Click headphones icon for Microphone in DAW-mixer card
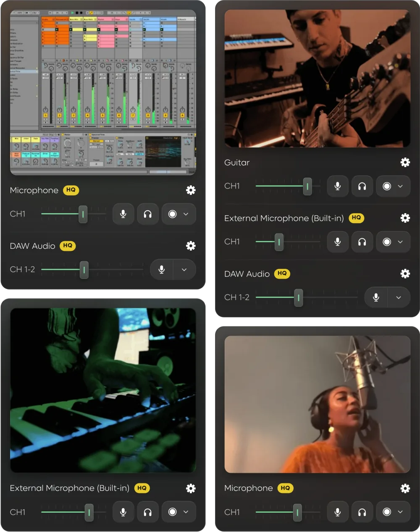Screen dimensions: 420x532 (x=147, y=214)
